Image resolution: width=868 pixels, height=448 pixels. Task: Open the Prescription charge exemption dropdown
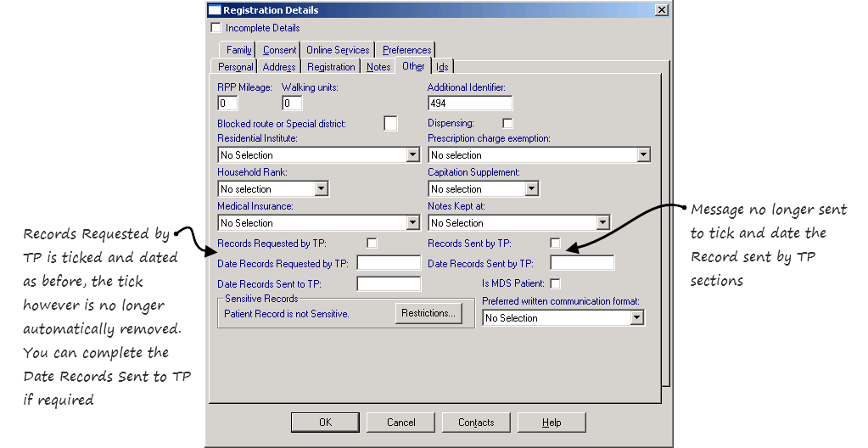pos(643,155)
